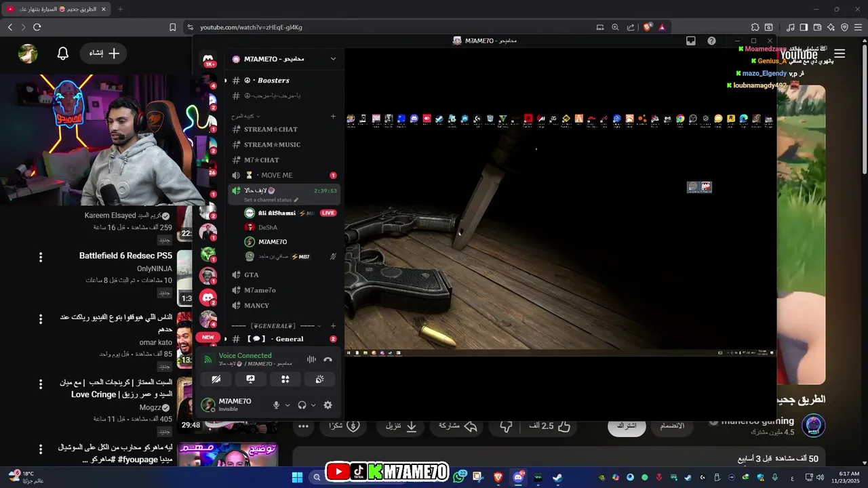Image resolution: width=868 pixels, height=488 pixels.
Task: Open Discord user settings gear
Action: [x=328, y=405]
